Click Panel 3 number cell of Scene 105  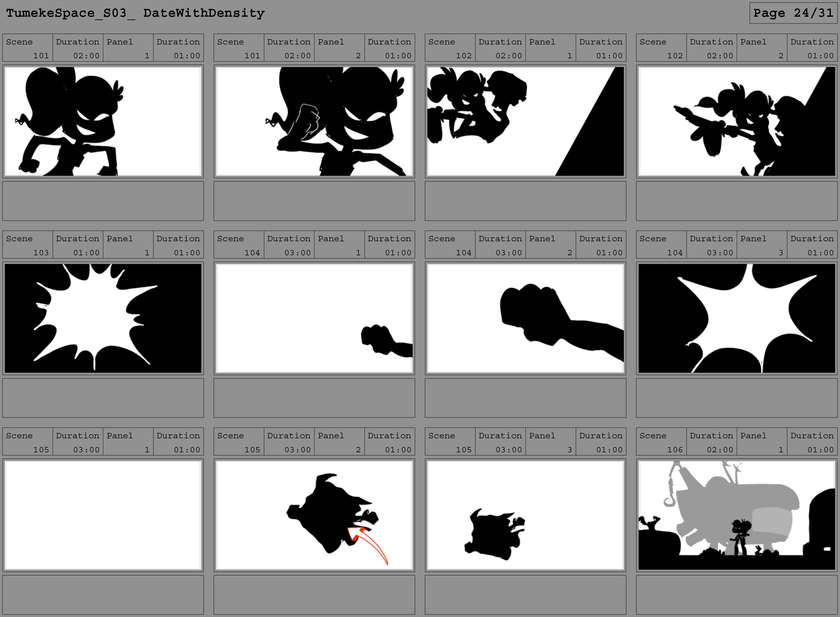pyautogui.click(x=550, y=442)
